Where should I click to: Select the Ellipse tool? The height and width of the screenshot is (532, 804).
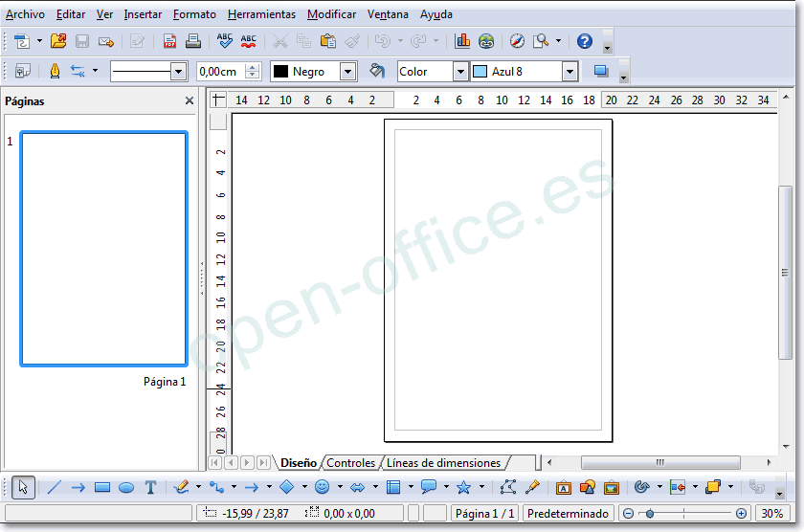126,487
